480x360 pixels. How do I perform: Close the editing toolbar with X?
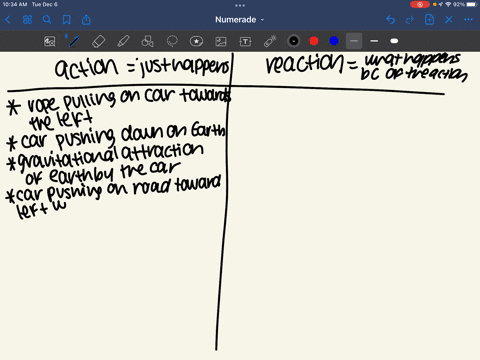[449, 20]
